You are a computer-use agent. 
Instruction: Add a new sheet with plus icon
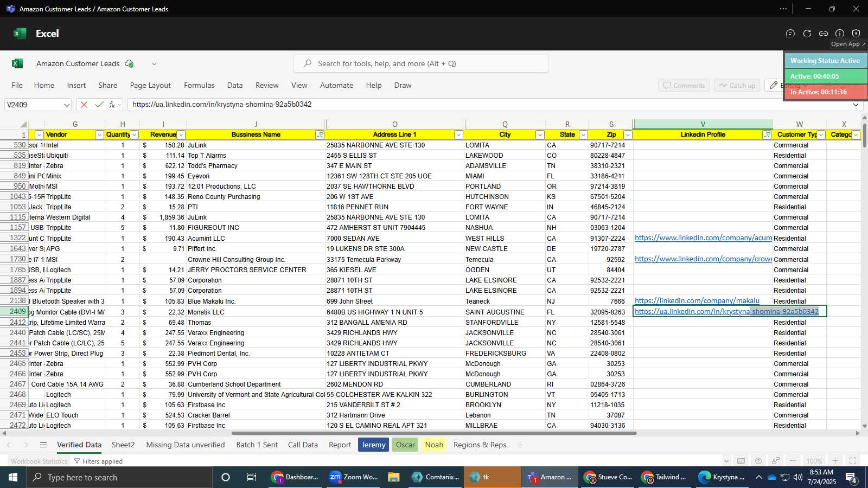point(520,445)
